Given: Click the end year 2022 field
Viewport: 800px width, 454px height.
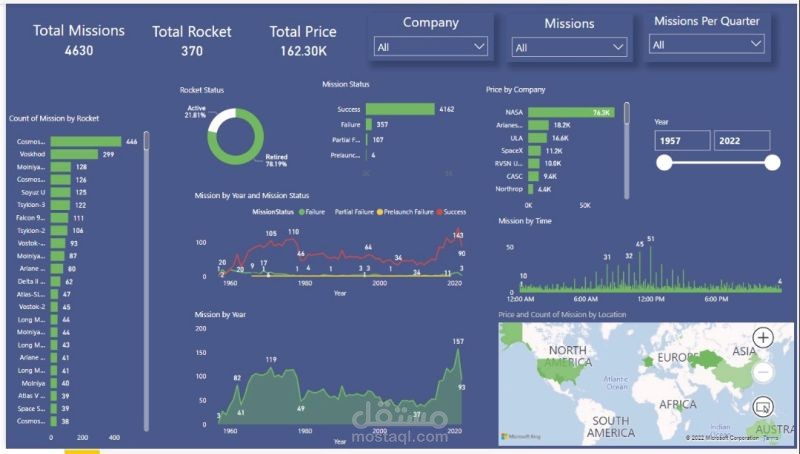Looking at the screenshot, I should (x=742, y=140).
